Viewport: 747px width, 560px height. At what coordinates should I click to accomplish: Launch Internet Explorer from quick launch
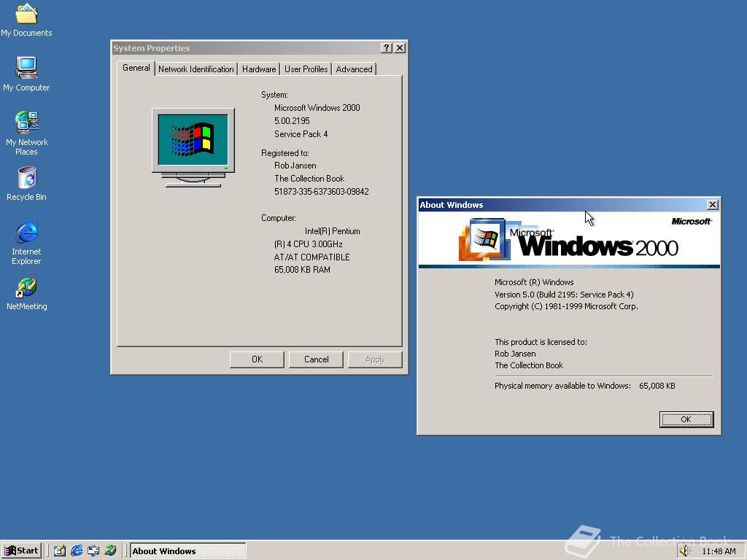coord(76,551)
